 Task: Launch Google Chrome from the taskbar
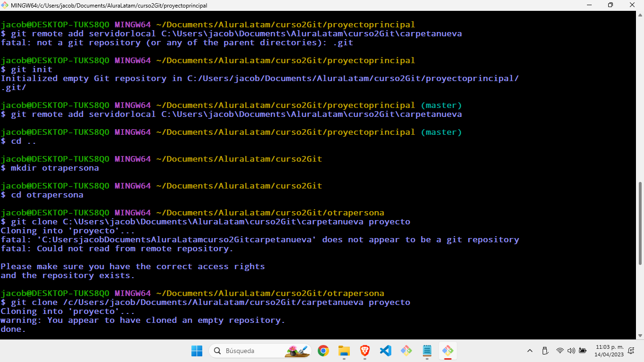click(323, 351)
